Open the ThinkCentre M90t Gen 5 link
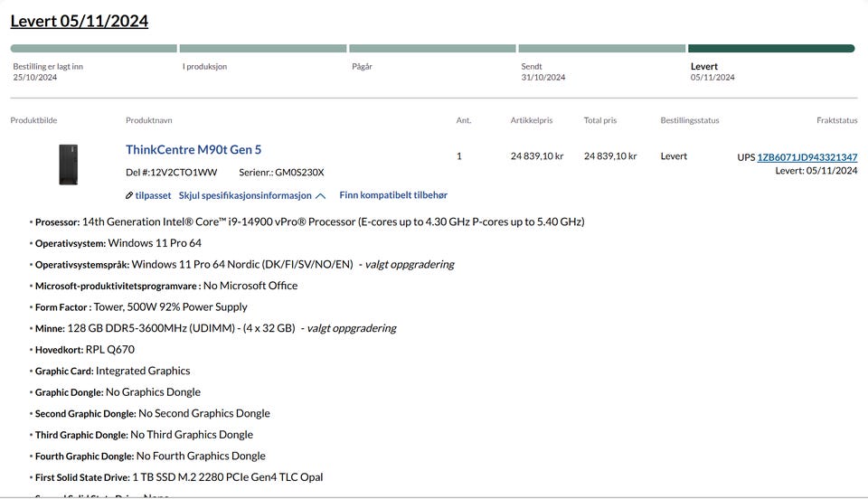Image resolution: width=868 pixels, height=499 pixels. point(193,150)
